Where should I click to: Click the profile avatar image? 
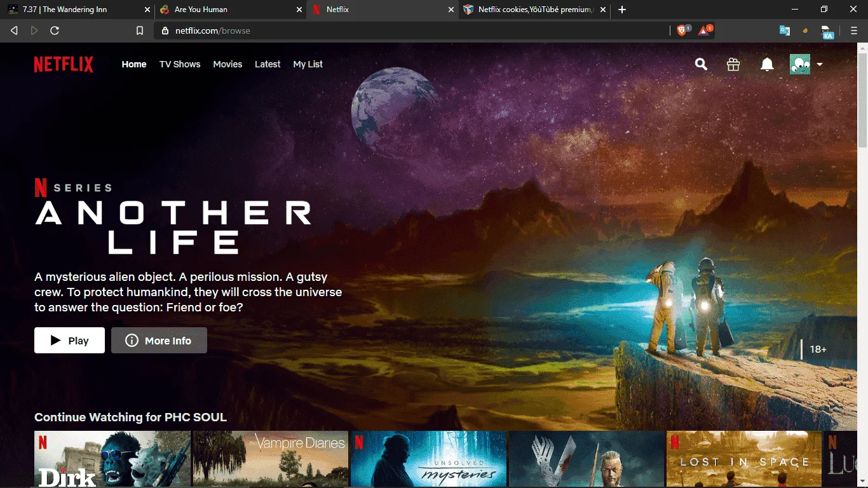point(800,64)
